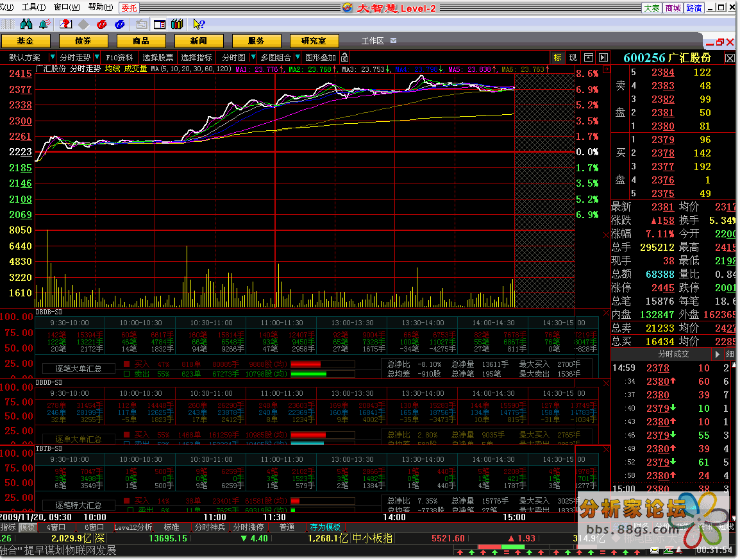
Task: Switch to the 4窗口 tab
Action: 56,527
